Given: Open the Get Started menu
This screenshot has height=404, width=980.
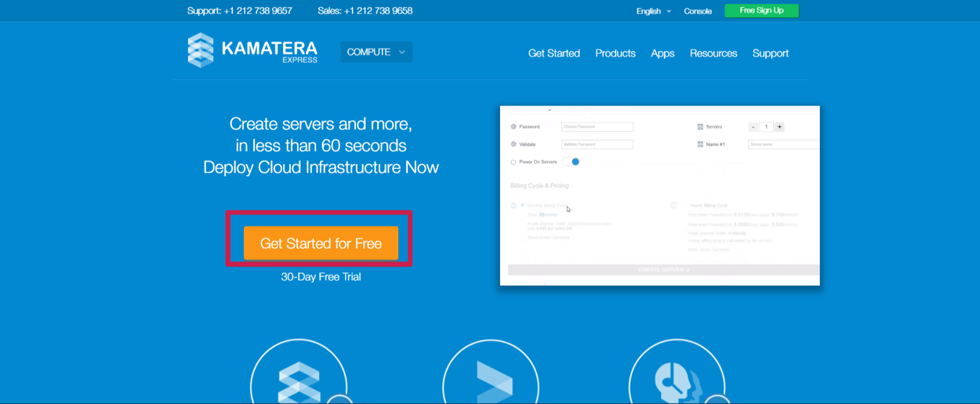Looking at the screenshot, I should [554, 53].
